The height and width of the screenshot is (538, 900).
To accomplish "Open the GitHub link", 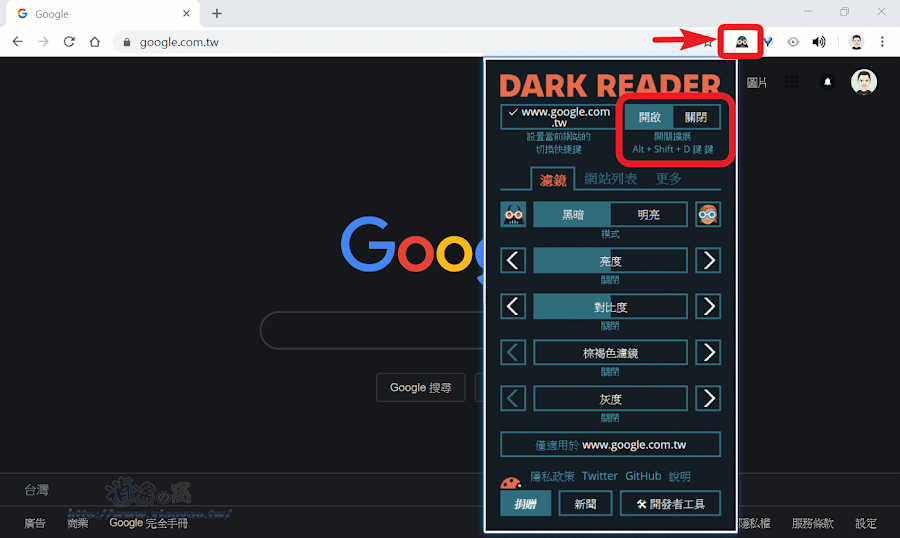I will 643,476.
